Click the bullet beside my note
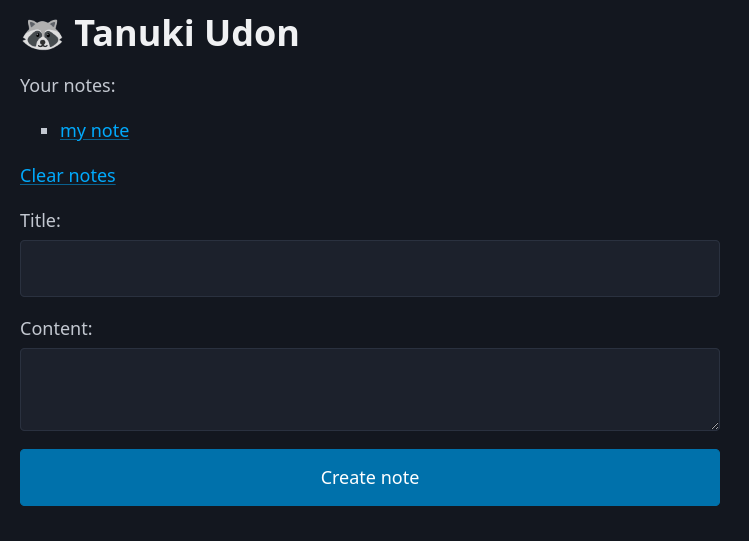This screenshot has width=749, height=541. [44, 131]
